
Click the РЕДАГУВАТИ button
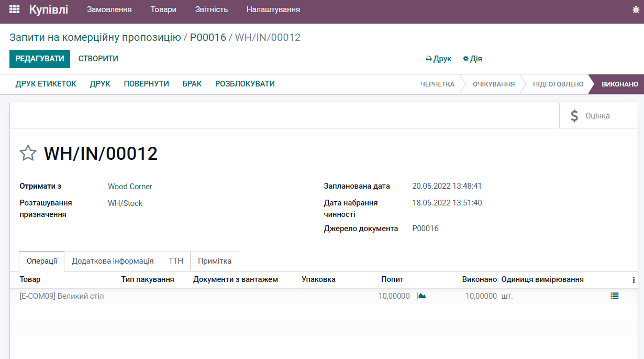40,59
